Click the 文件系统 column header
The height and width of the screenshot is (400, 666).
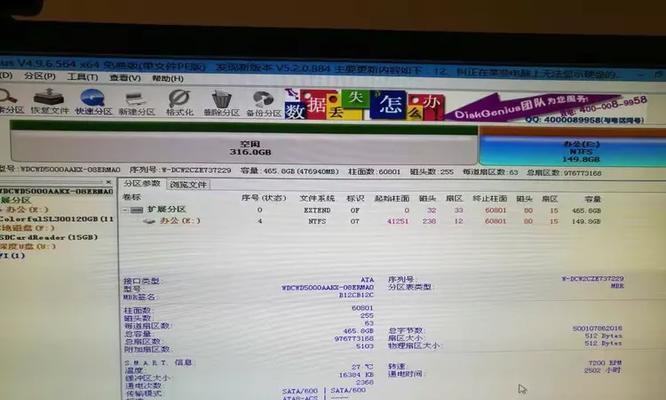[x=317, y=198]
